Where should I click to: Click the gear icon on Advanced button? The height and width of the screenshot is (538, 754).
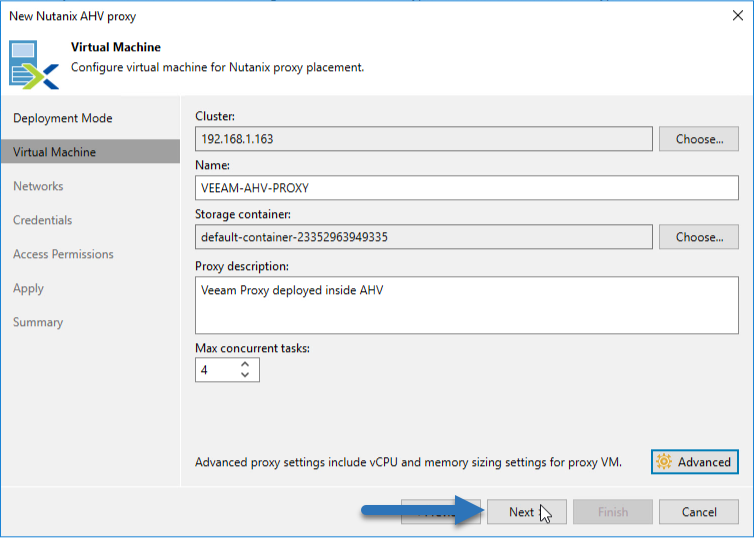coord(664,462)
